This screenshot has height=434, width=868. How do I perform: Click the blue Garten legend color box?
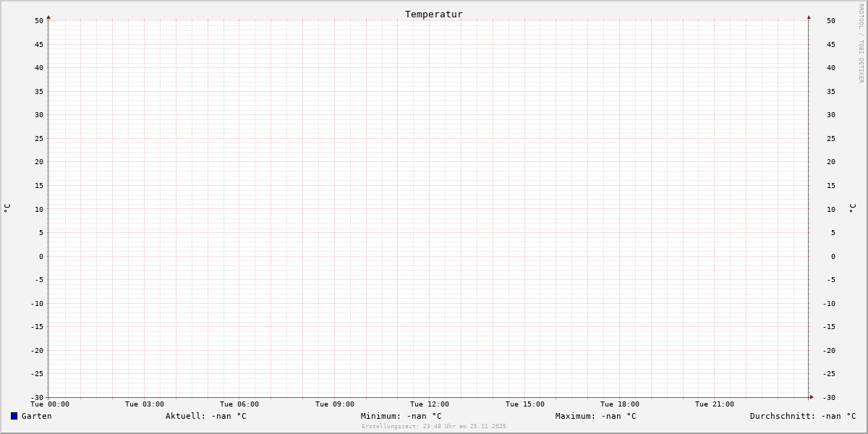coord(14,416)
